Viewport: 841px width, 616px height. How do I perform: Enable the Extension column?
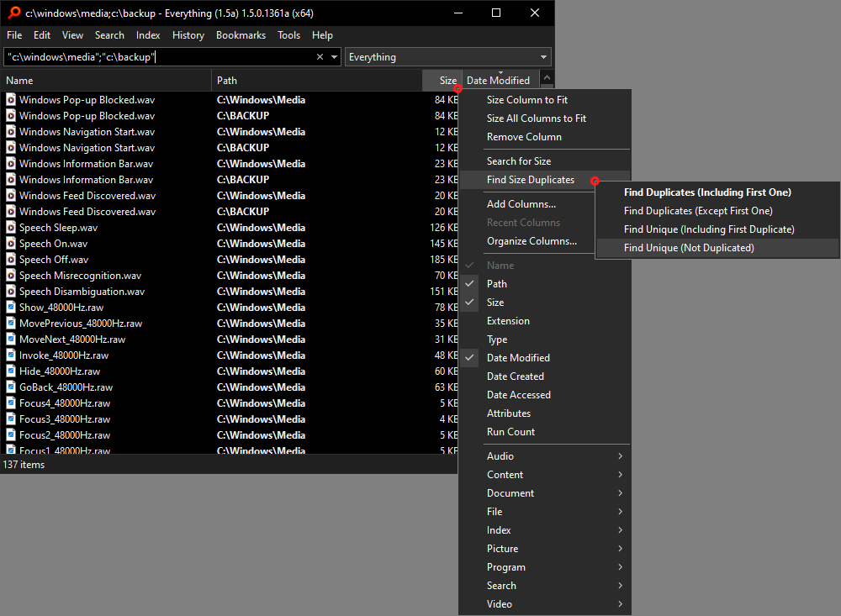tap(508, 321)
